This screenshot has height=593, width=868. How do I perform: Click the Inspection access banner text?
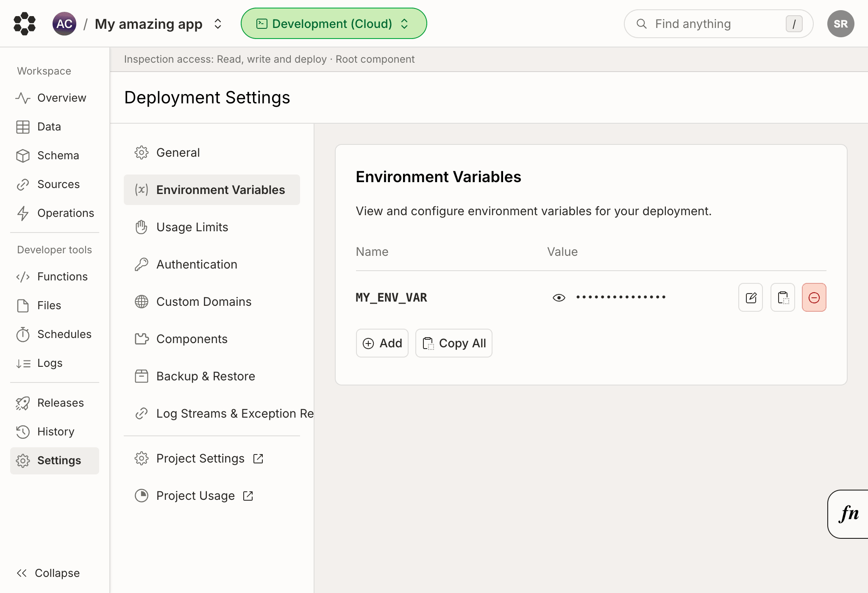click(269, 59)
